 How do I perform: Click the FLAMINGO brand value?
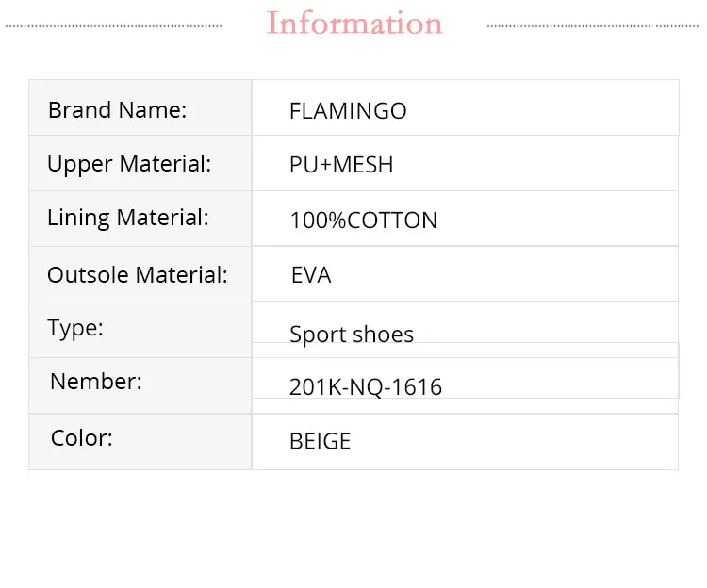[348, 111]
